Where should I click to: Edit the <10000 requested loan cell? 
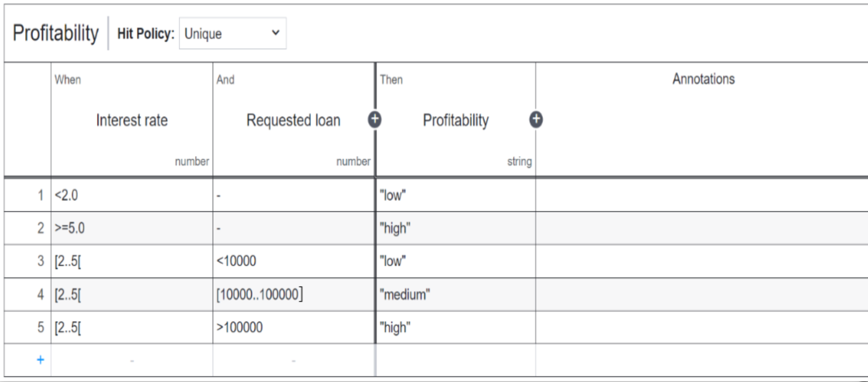tap(293, 261)
